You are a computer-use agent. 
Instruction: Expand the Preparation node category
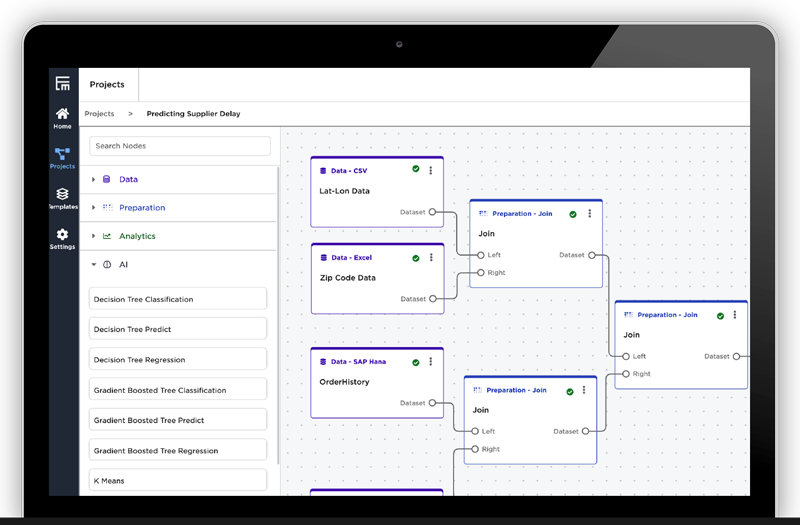94,208
